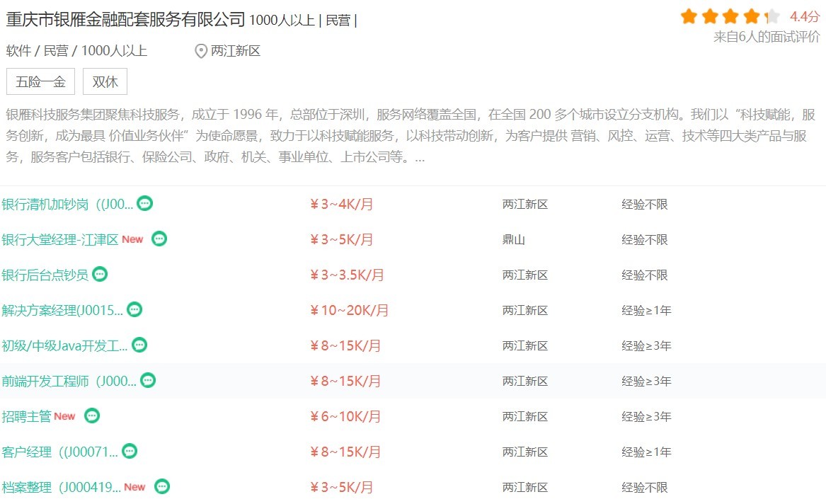The width and height of the screenshot is (826, 504).
Task: Open the 初级/中级Java开发工 job link
Action: tap(64, 345)
